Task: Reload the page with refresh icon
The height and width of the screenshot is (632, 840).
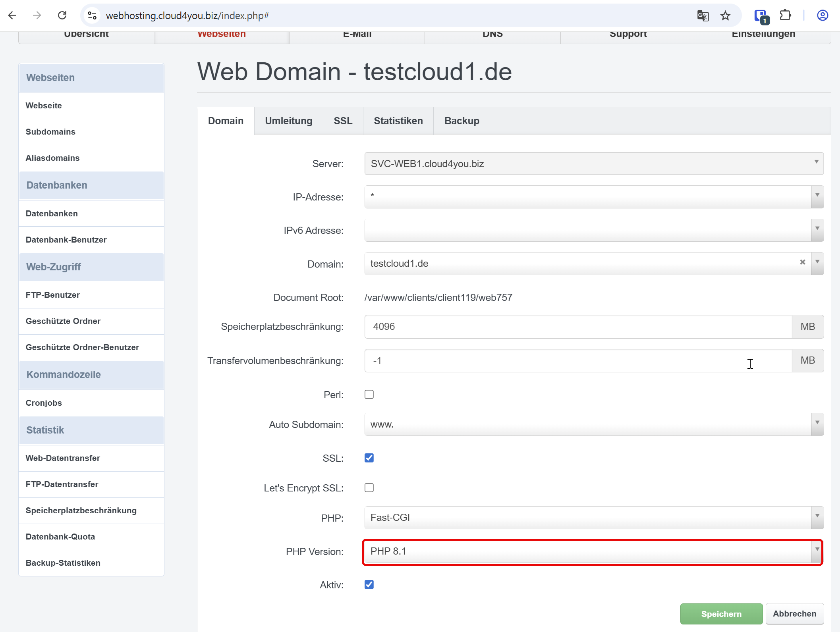Action: tap(62, 15)
